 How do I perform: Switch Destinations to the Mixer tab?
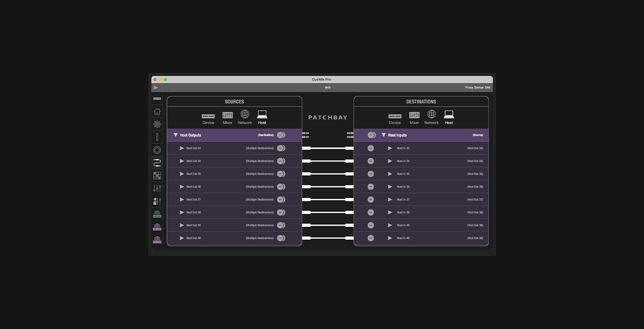pos(414,118)
